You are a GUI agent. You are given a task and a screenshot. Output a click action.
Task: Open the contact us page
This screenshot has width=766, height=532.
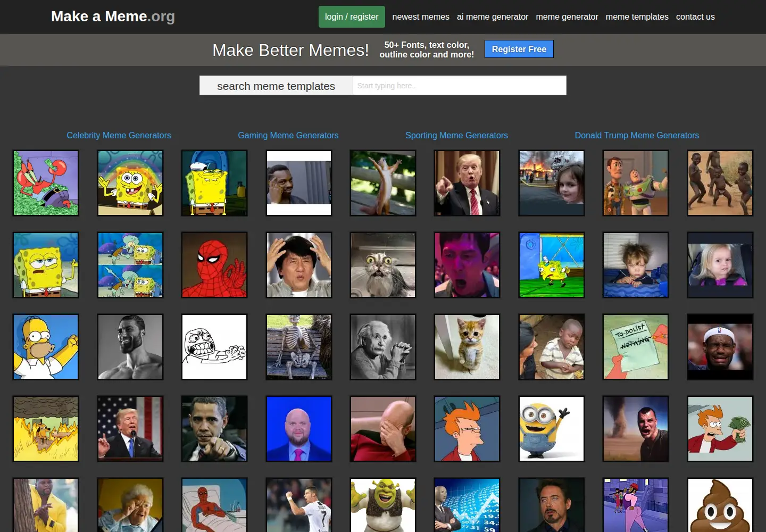tap(695, 17)
